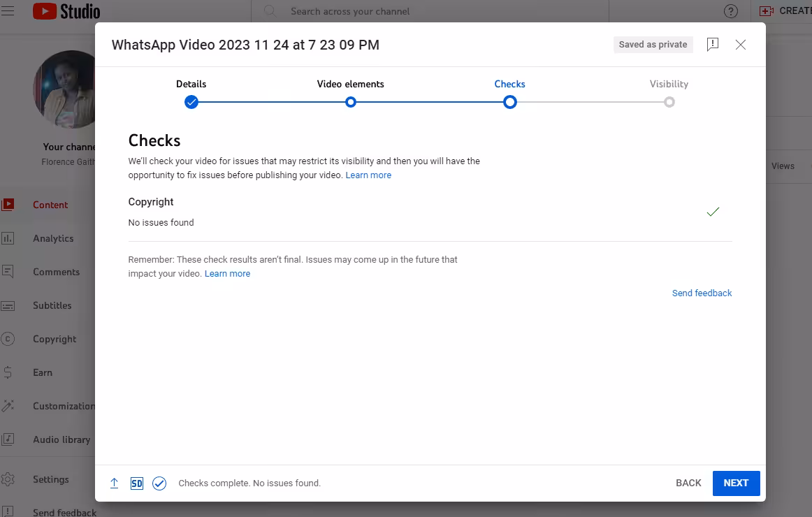The image size is (812, 517).
Task: Open the hamburger menu icon
Action: pos(8,11)
